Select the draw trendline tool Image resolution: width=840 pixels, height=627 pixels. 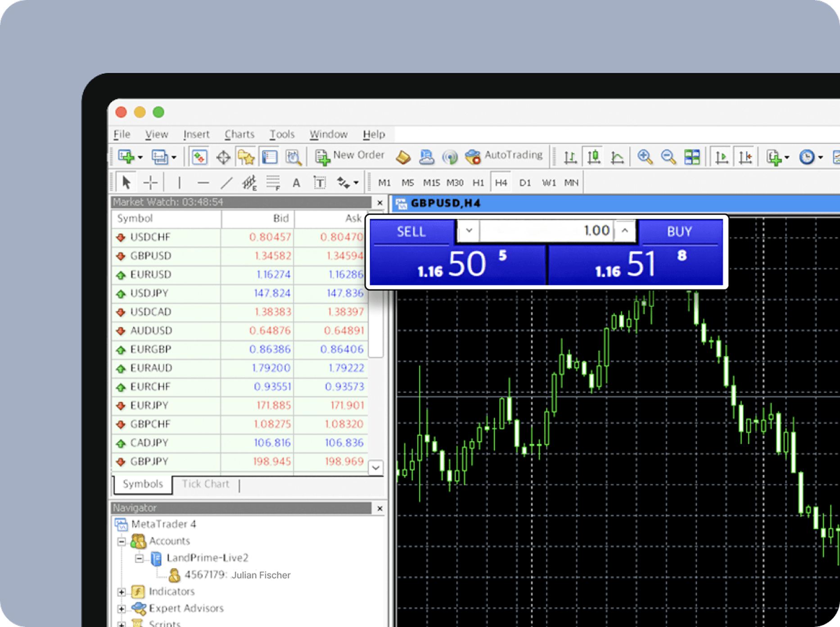click(226, 182)
